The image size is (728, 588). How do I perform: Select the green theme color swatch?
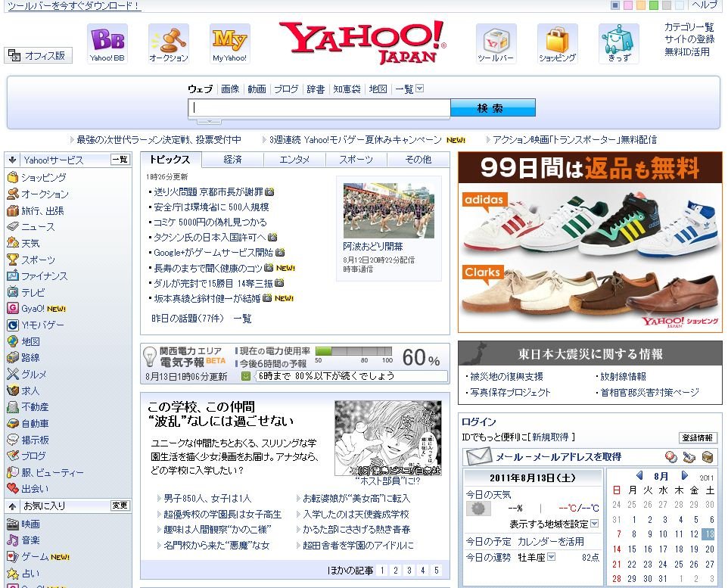pos(654,5)
